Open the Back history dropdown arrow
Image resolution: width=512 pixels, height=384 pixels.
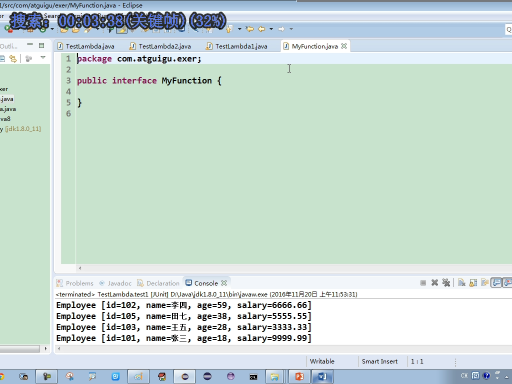tap(271, 29)
